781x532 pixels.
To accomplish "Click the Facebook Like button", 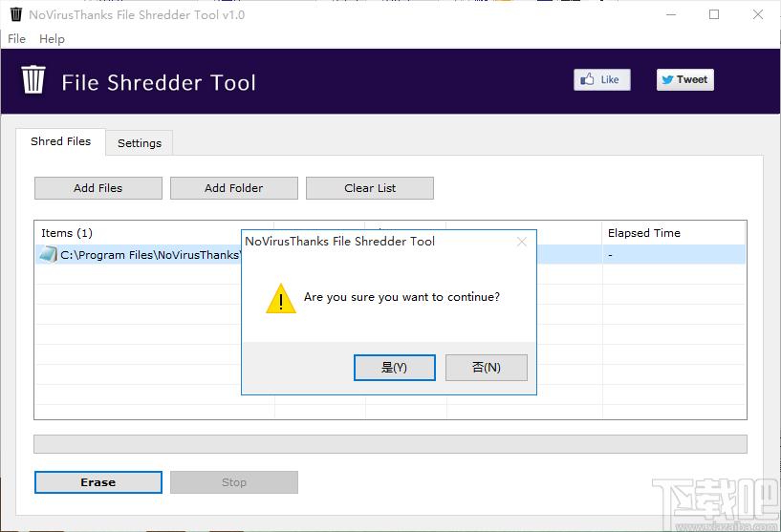I will pyautogui.click(x=601, y=79).
